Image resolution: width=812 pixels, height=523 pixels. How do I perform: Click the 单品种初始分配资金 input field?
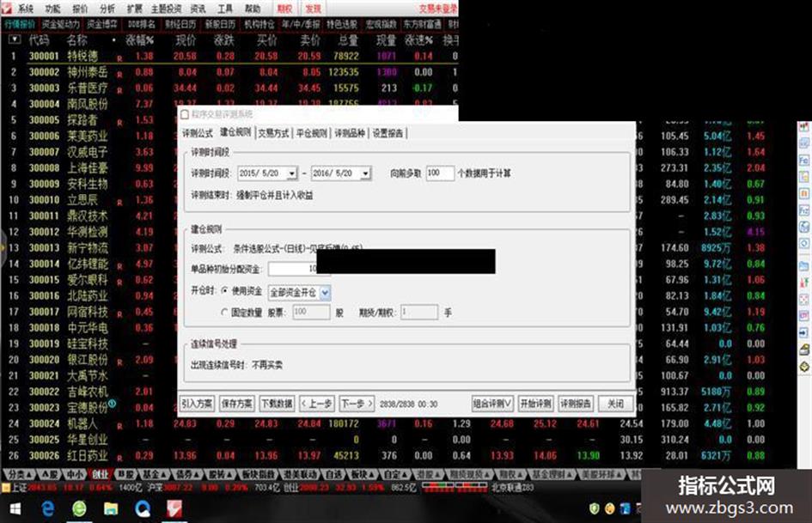tap(293, 269)
